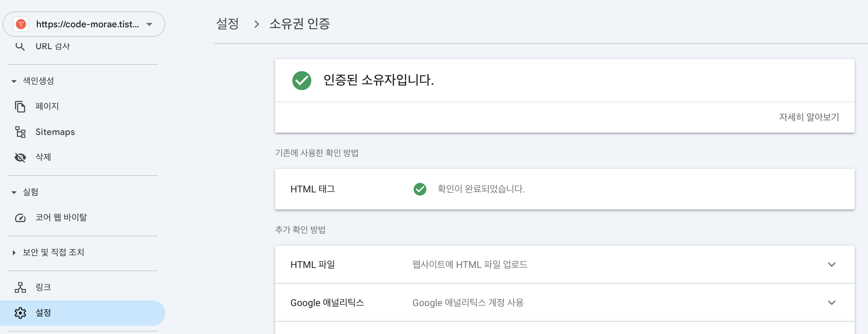Expand the HTML 파일 row chevron
This screenshot has height=334, width=868.
pos(831,265)
